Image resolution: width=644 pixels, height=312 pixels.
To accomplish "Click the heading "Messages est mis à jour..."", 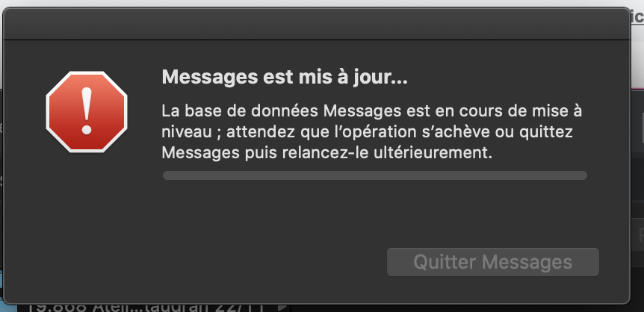I will point(285,77).
